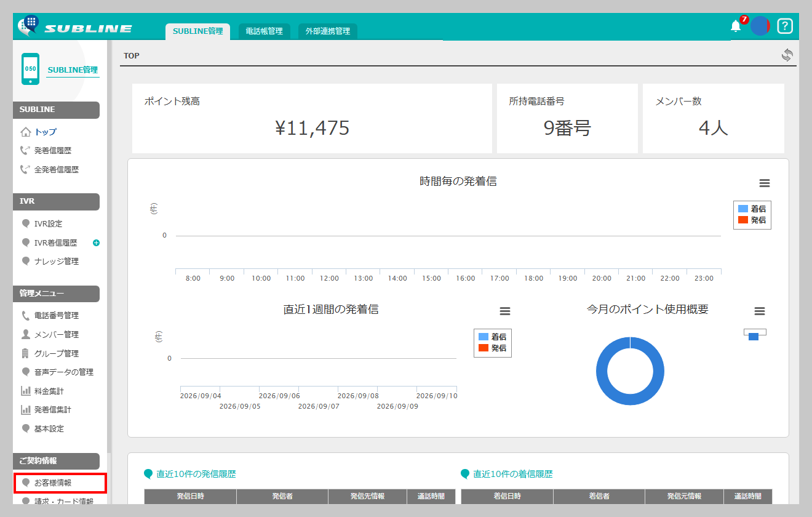Open the notification bell with badge 7
Screen dimensions: 812x517
(x=736, y=26)
